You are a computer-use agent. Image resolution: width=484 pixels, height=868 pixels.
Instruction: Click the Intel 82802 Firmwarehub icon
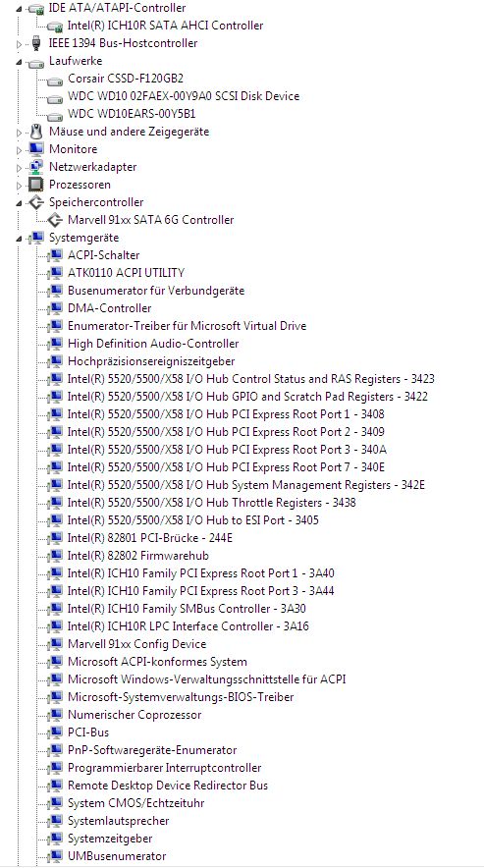[55, 556]
